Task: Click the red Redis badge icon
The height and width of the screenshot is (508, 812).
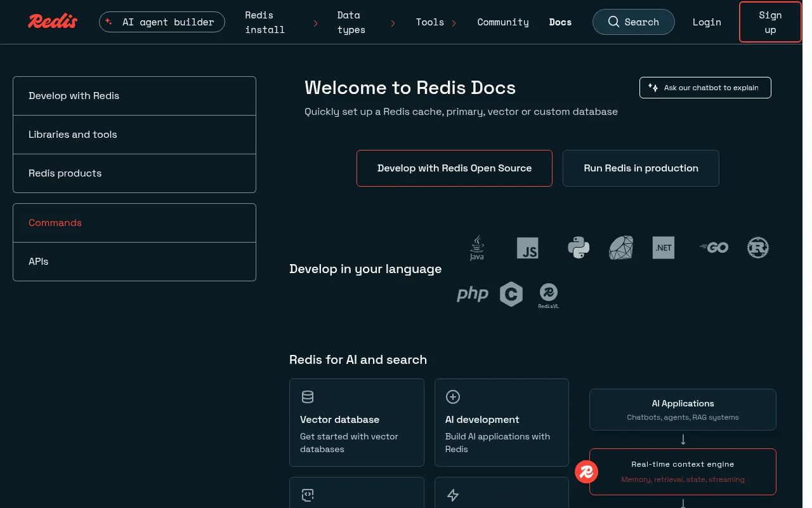Action: tap(587, 472)
